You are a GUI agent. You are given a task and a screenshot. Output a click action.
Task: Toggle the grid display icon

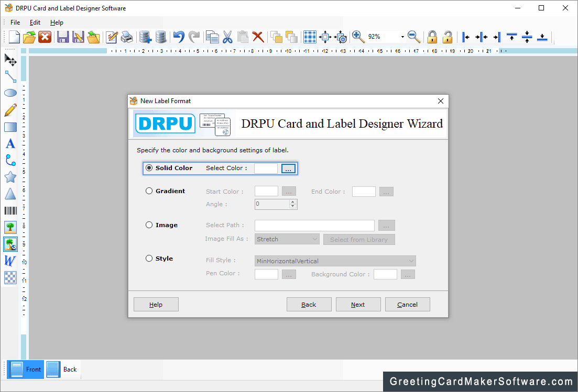pos(310,37)
